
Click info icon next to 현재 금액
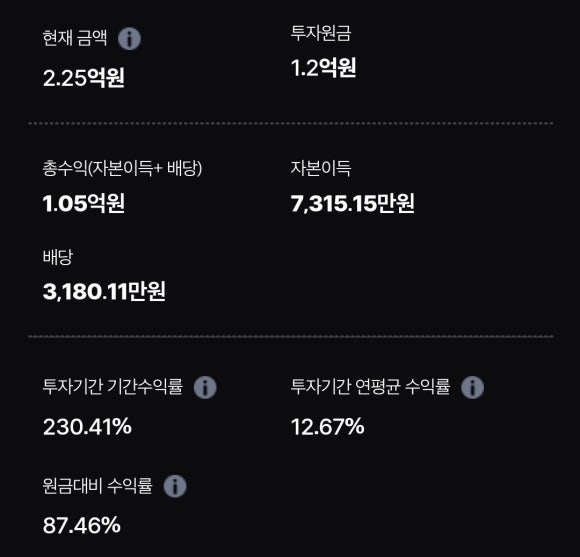pyautogui.click(x=129, y=38)
